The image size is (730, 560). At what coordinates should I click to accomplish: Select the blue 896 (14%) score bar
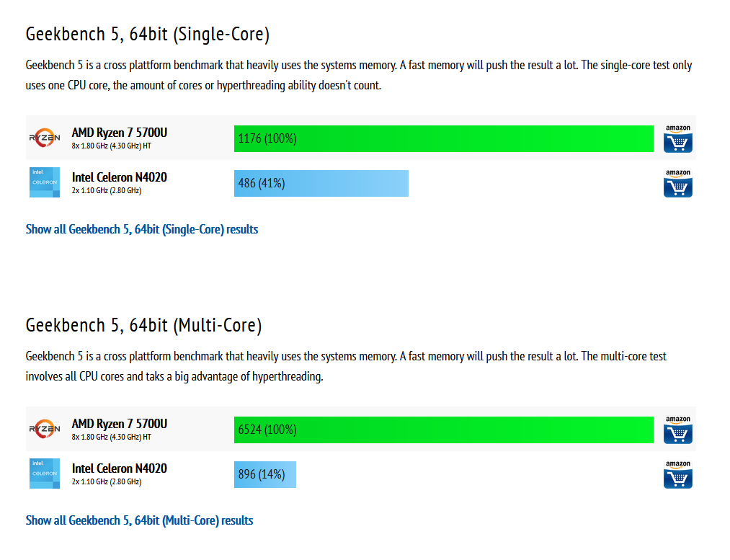(x=265, y=474)
